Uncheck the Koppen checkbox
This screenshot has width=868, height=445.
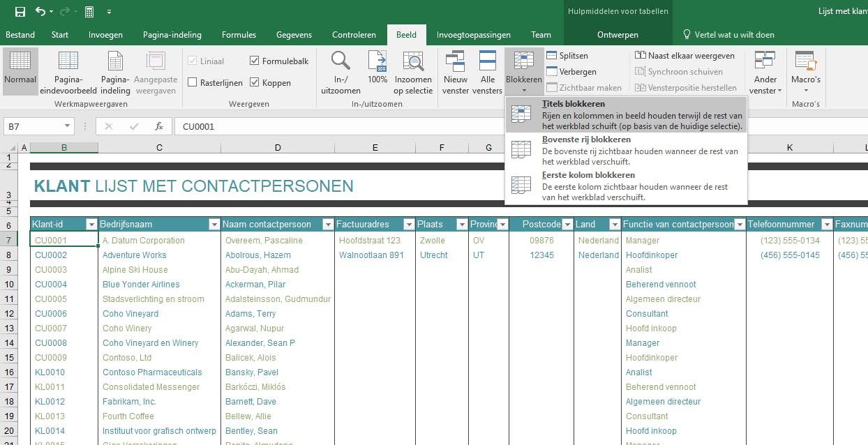[x=255, y=82]
